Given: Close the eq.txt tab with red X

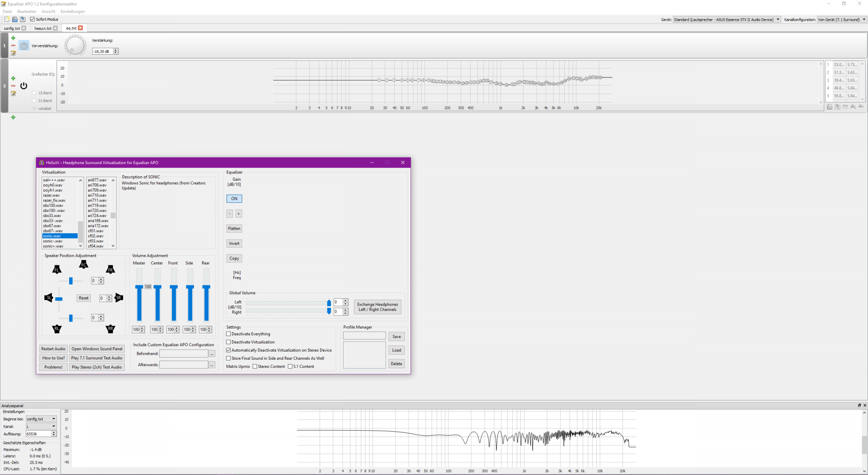Looking at the screenshot, I should point(80,28).
